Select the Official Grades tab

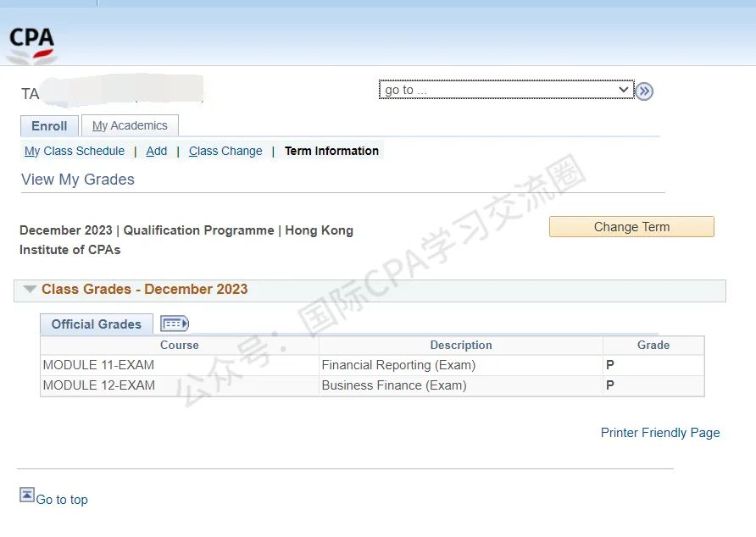97,324
